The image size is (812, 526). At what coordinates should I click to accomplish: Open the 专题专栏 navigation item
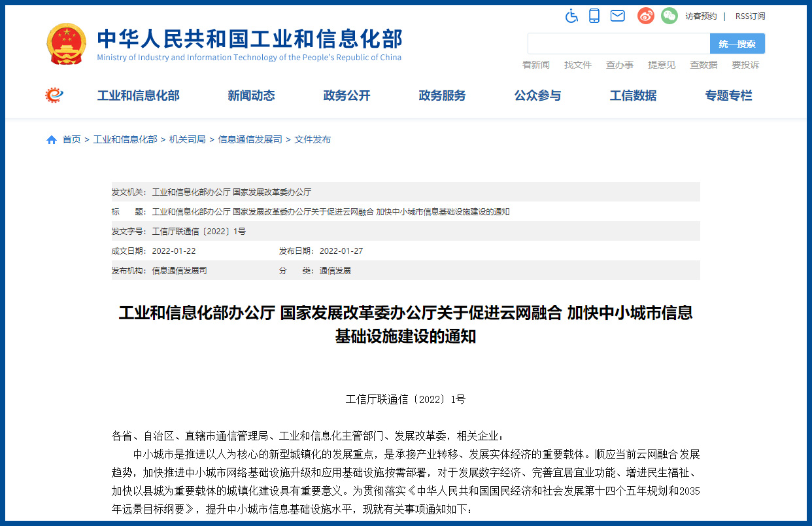(728, 96)
